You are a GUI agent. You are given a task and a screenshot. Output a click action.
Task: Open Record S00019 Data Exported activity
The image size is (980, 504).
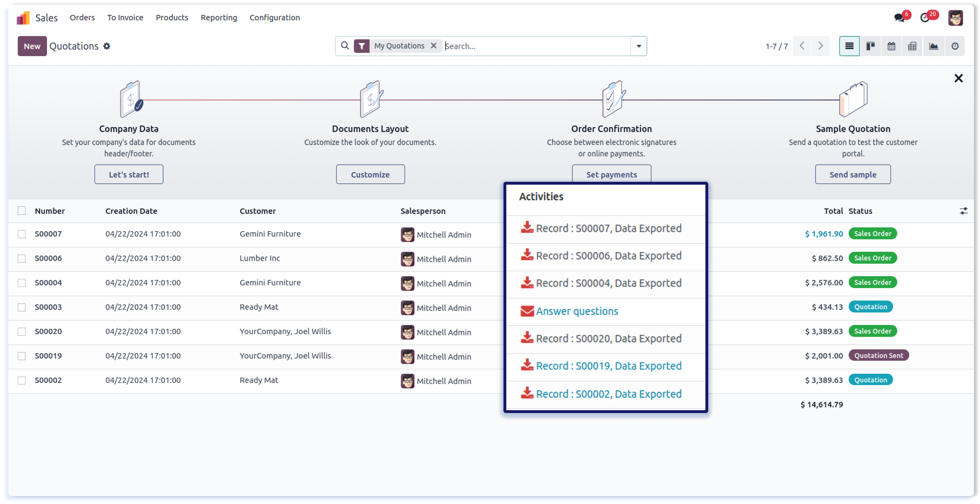click(609, 366)
